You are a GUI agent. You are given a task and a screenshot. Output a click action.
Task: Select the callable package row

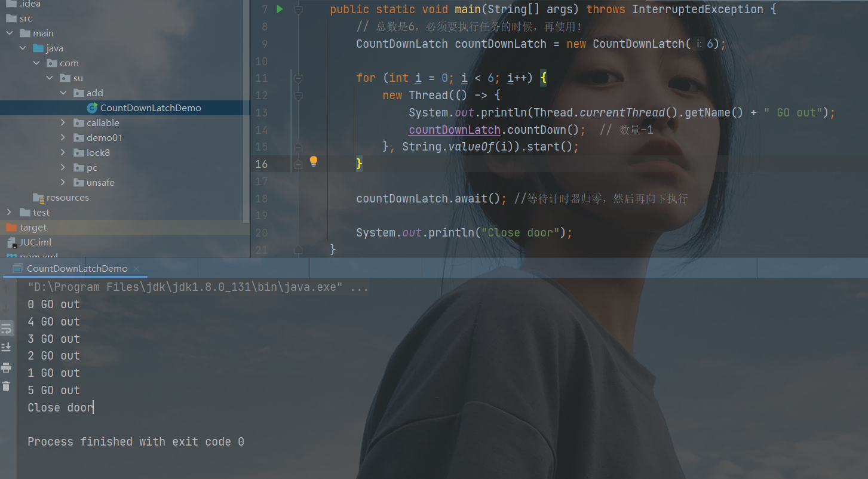pos(125,123)
